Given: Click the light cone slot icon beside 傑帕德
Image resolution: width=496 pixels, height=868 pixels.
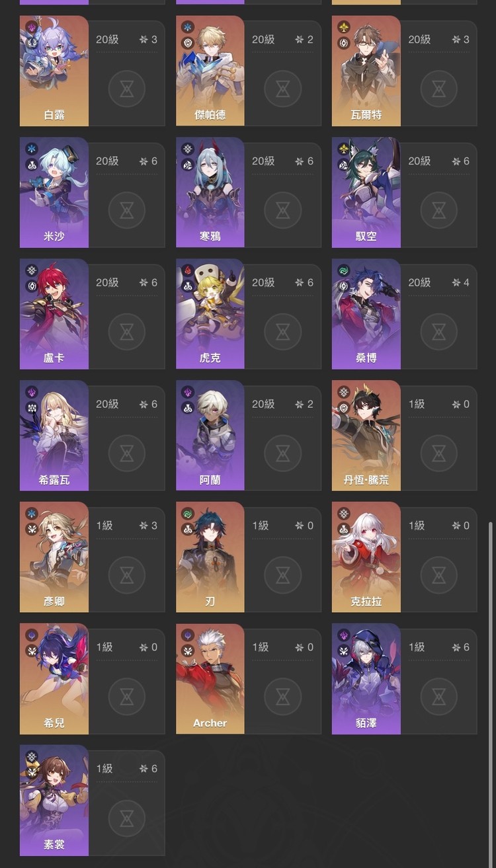Looking at the screenshot, I should (282, 88).
